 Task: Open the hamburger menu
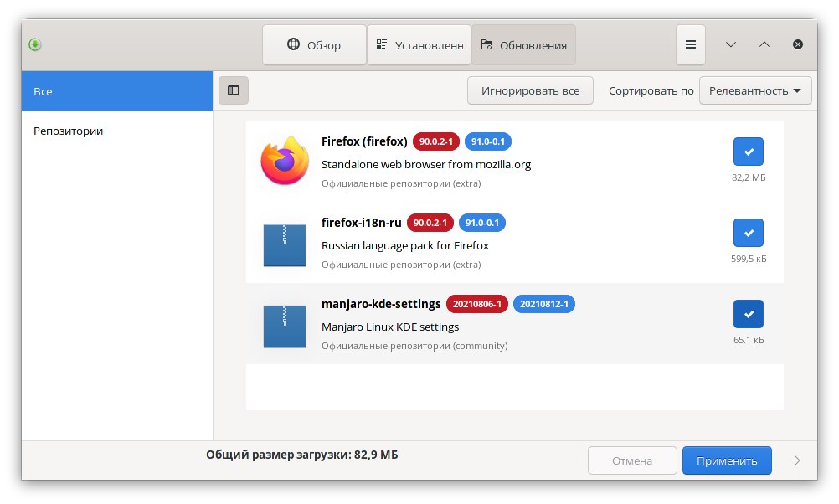(690, 44)
